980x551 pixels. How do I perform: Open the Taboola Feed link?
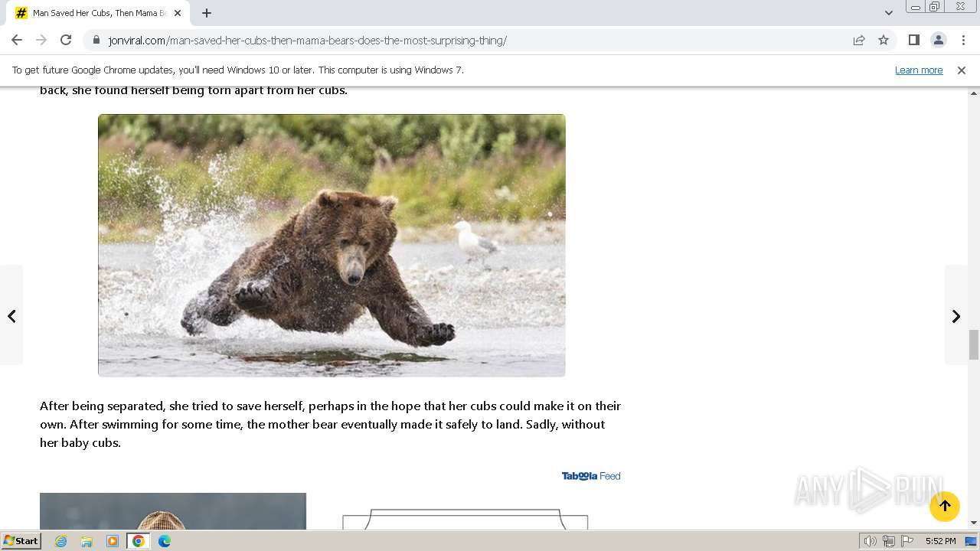[591, 475]
